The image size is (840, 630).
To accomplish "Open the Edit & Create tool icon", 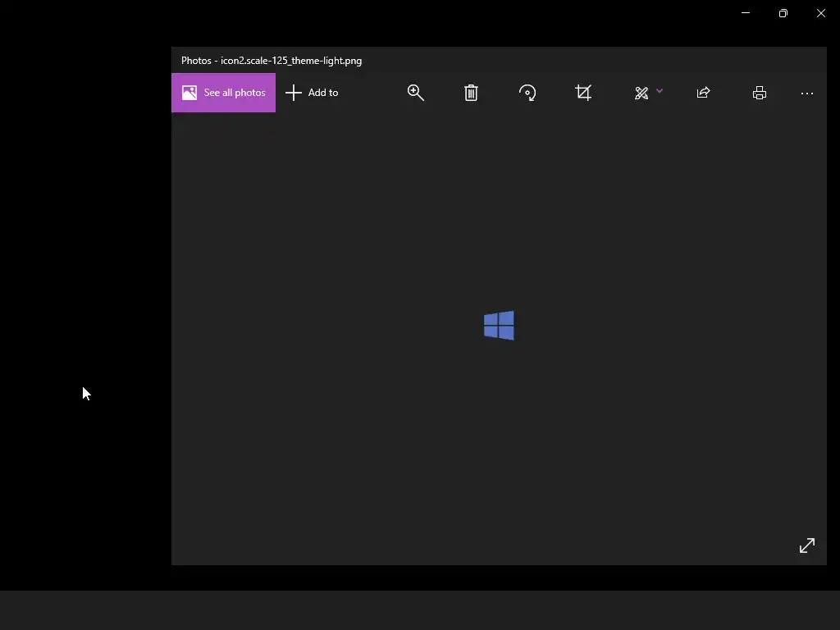I will pos(641,94).
